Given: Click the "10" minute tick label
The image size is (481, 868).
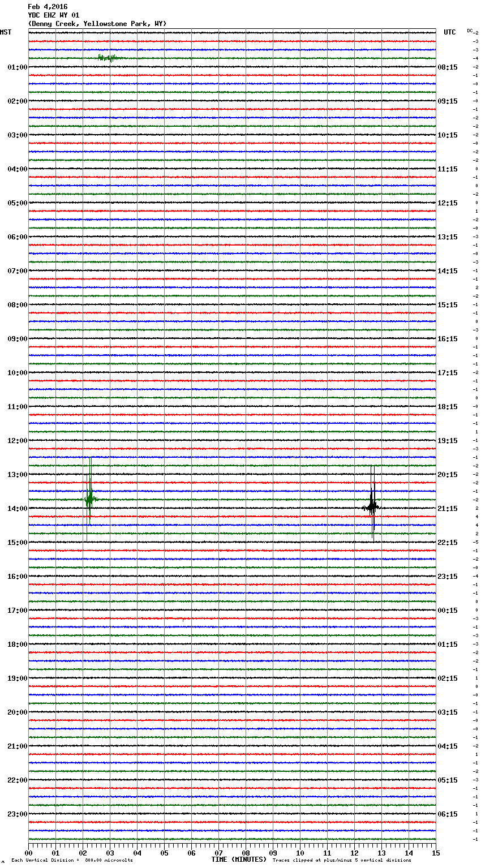Looking at the screenshot, I should 300,853.
